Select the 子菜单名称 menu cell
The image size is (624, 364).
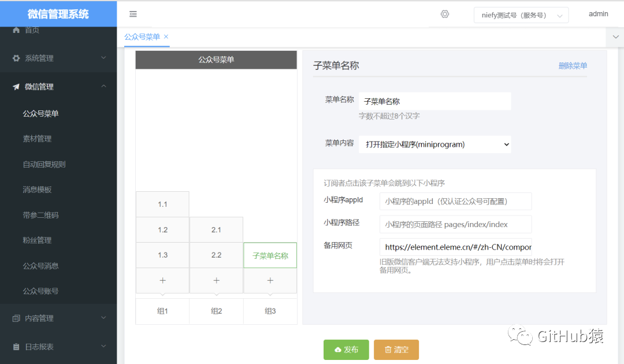point(270,255)
